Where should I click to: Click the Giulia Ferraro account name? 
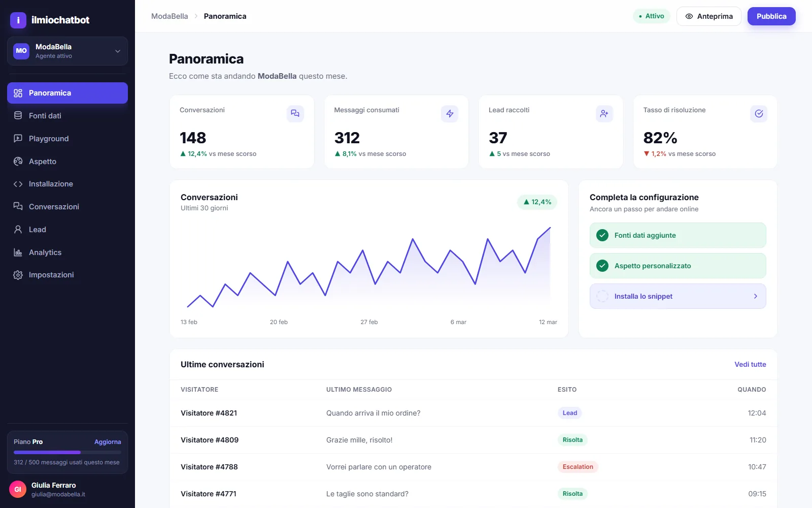[x=54, y=485]
